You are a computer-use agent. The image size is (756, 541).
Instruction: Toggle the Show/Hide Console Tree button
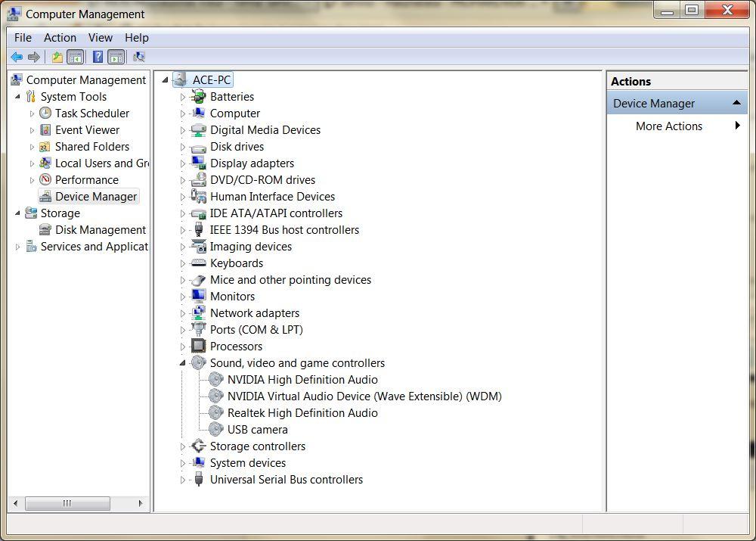[76, 58]
